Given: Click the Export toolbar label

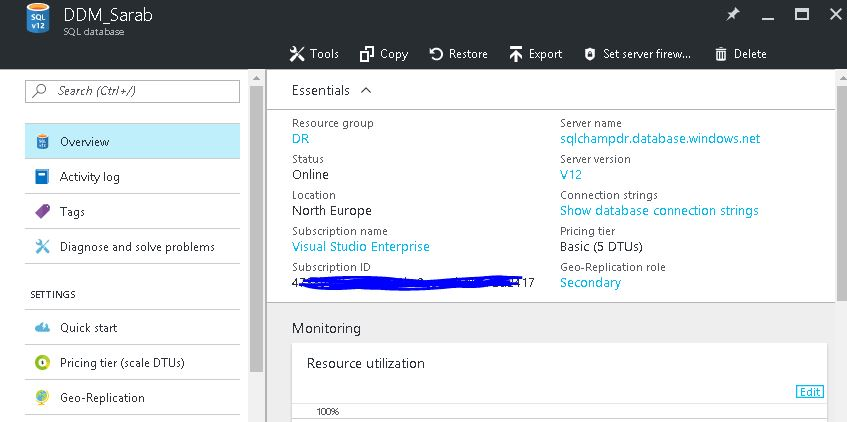Looking at the screenshot, I should pos(546,54).
